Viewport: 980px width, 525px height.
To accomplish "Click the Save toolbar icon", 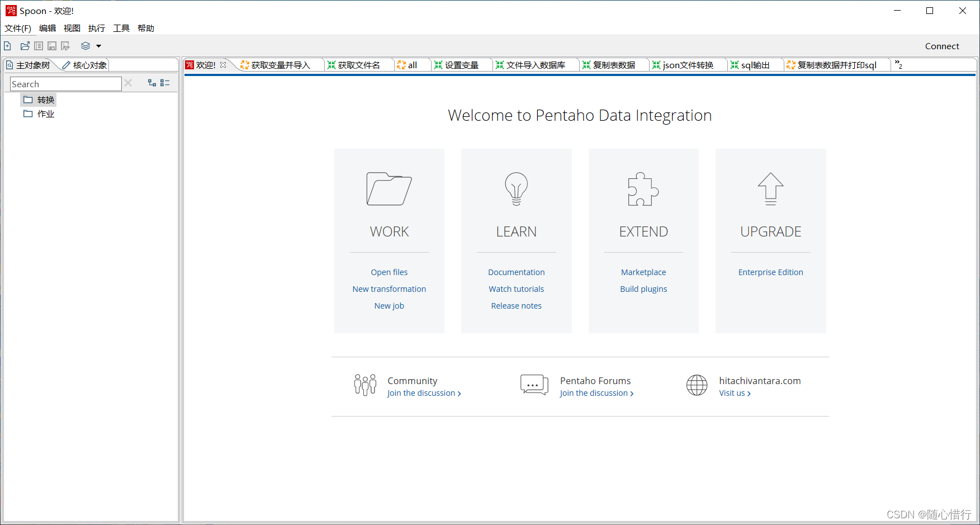I will pyautogui.click(x=52, y=46).
